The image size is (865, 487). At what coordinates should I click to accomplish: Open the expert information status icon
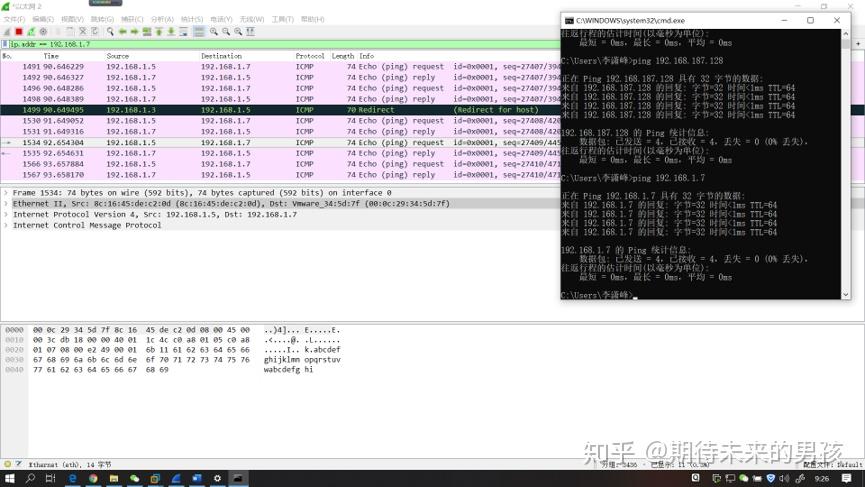(x=7, y=464)
